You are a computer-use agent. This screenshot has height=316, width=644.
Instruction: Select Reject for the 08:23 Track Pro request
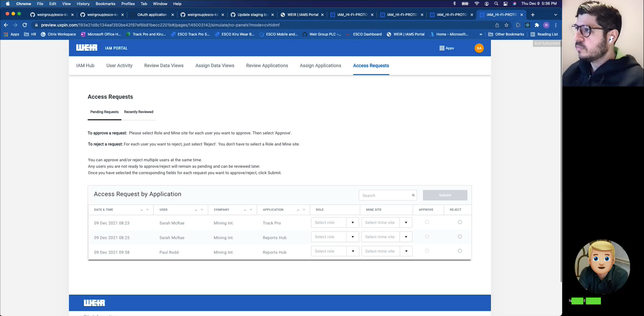click(460, 222)
